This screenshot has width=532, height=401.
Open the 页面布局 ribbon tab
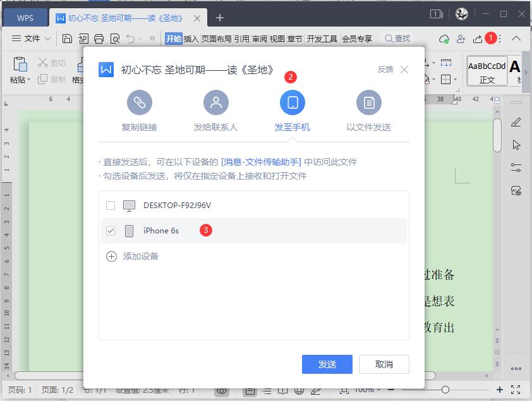pos(216,39)
